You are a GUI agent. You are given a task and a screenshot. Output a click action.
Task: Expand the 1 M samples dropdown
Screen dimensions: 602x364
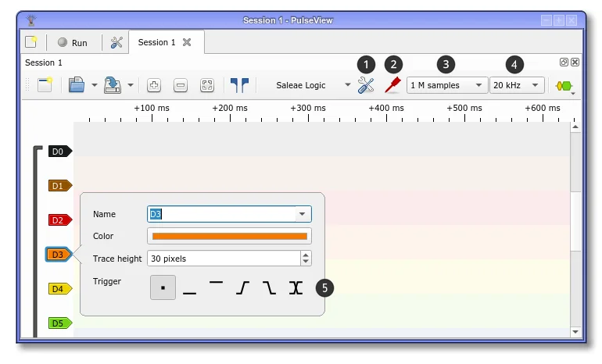tap(447, 85)
